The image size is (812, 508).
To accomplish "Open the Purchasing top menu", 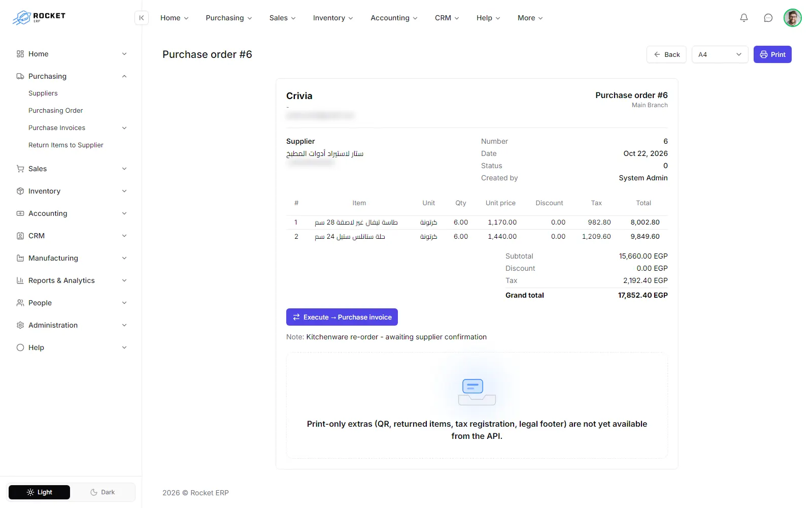I will click(228, 18).
